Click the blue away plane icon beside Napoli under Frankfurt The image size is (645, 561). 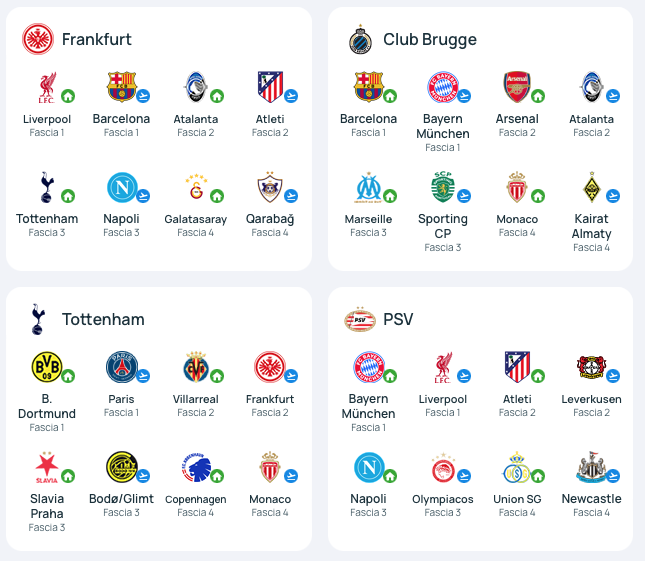click(143, 196)
